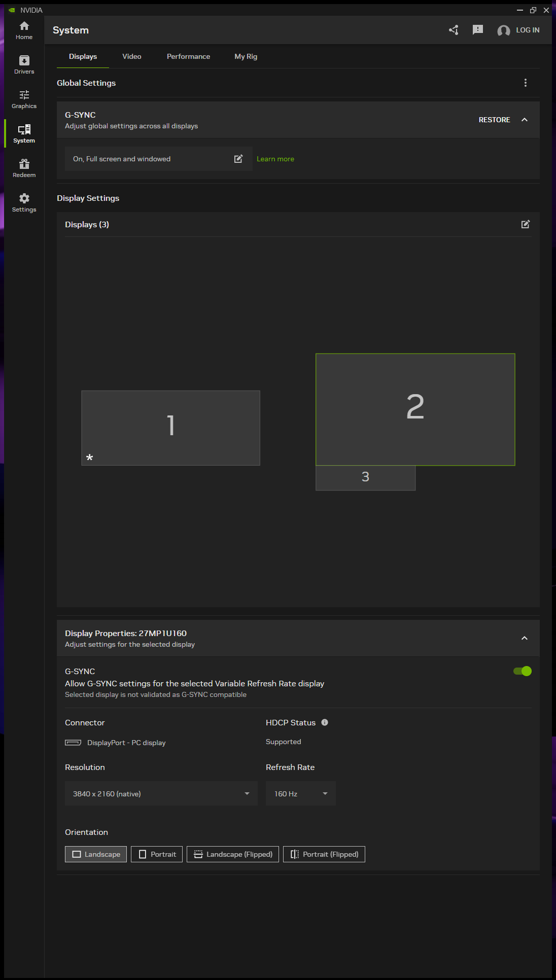556x980 pixels.
Task: Click 'DisplayPort - PC display' text
Action: tap(126, 743)
